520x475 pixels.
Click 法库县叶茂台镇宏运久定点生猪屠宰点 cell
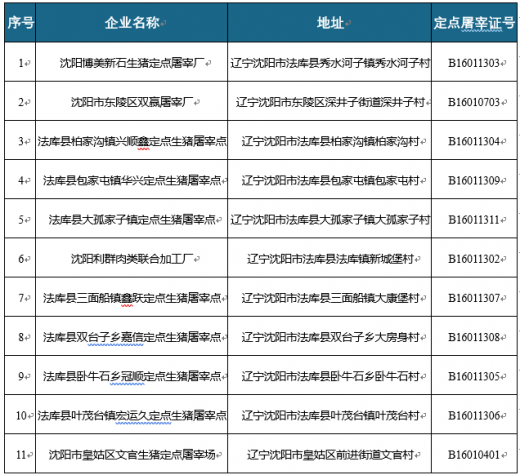pyautogui.click(x=132, y=416)
